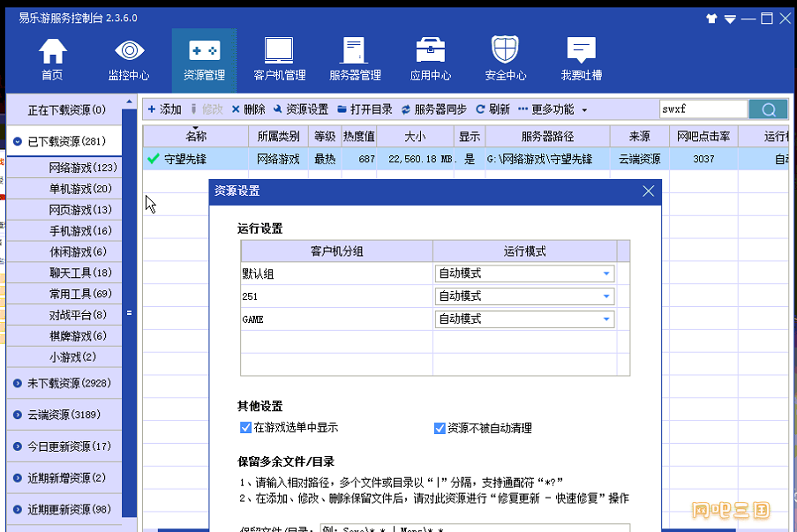The width and height of the screenshot is (797, 532).
Task: Click the 添加 plus toolbar button
Action: click(x=164, y=109)
